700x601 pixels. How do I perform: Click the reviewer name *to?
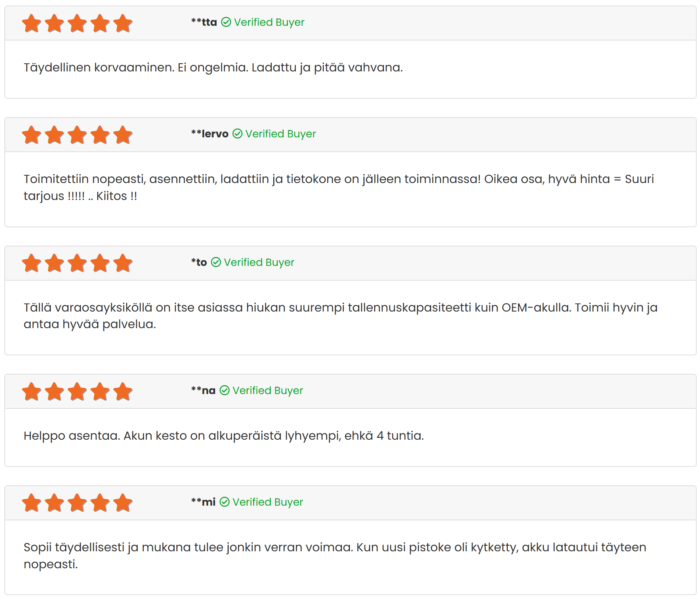(x=199, y=262)
